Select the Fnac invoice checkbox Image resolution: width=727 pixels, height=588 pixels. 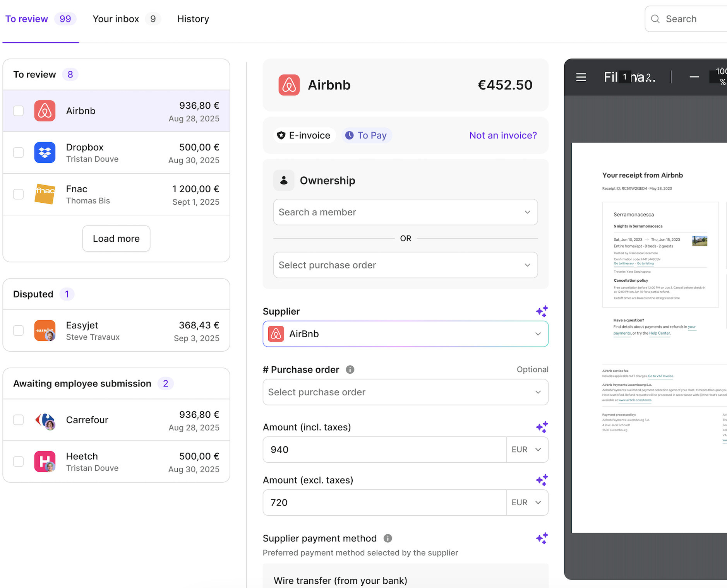[x=19, y=194]
